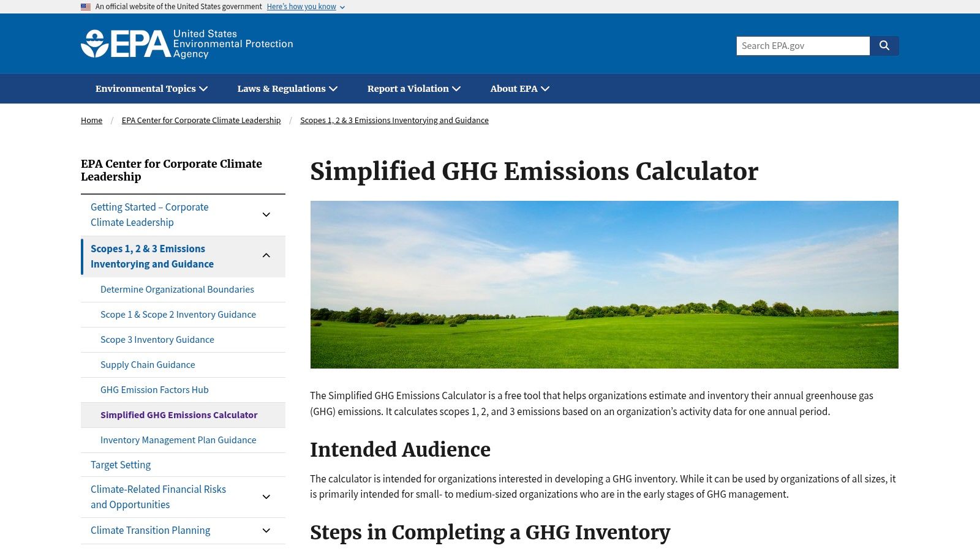Click the Search EPA.gov input field
The width and height of the screenshot is (980, 551).
click(802, 45)
